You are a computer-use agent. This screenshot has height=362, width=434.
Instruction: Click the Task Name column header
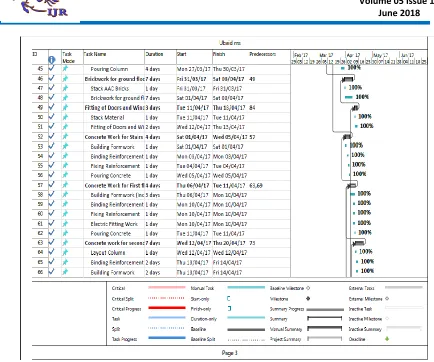tap(95, 54)
